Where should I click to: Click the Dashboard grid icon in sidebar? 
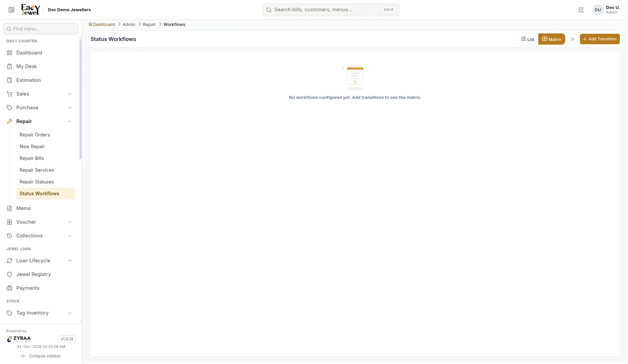pyautogui.click(x=9, y=53)
